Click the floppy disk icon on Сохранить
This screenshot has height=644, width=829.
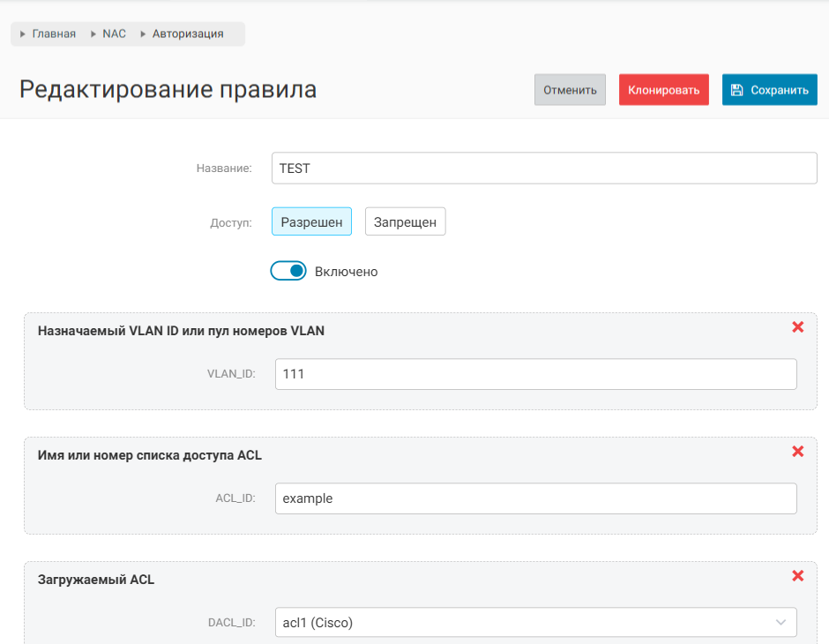[737, 90]
